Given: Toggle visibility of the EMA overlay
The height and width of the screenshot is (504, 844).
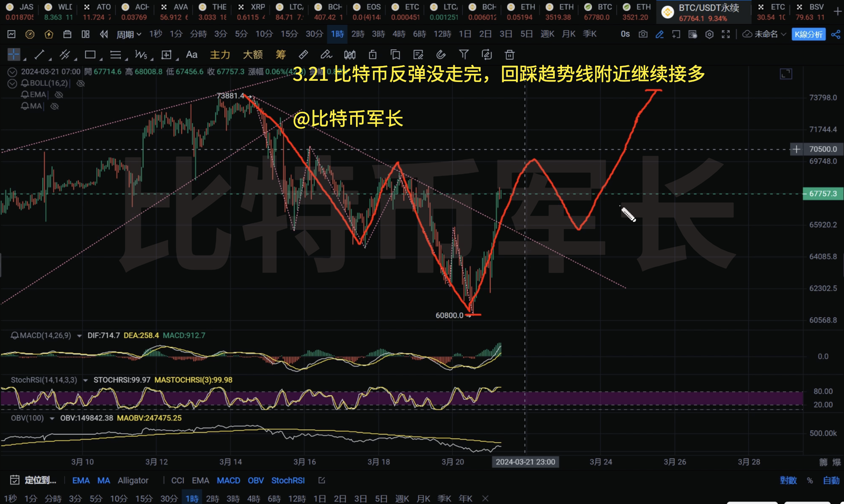Looking at the screenshot, I should pos(59,94).
